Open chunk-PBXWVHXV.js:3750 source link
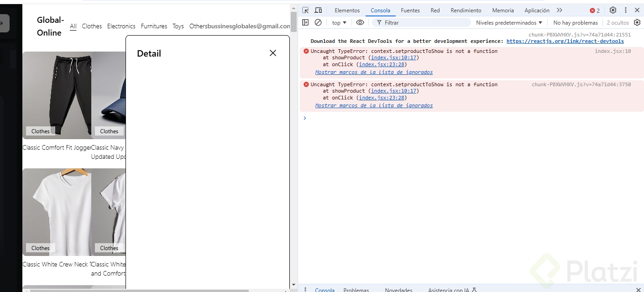 click(x=581, y=84)
